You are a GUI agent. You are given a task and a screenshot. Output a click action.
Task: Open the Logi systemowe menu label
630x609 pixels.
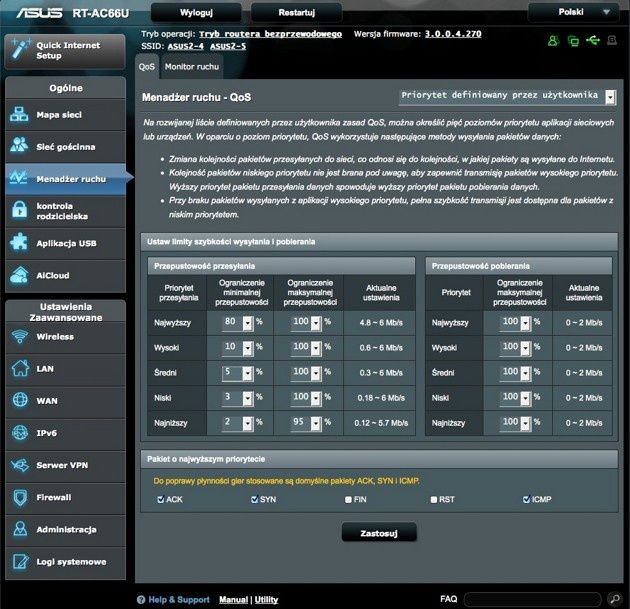71,562
